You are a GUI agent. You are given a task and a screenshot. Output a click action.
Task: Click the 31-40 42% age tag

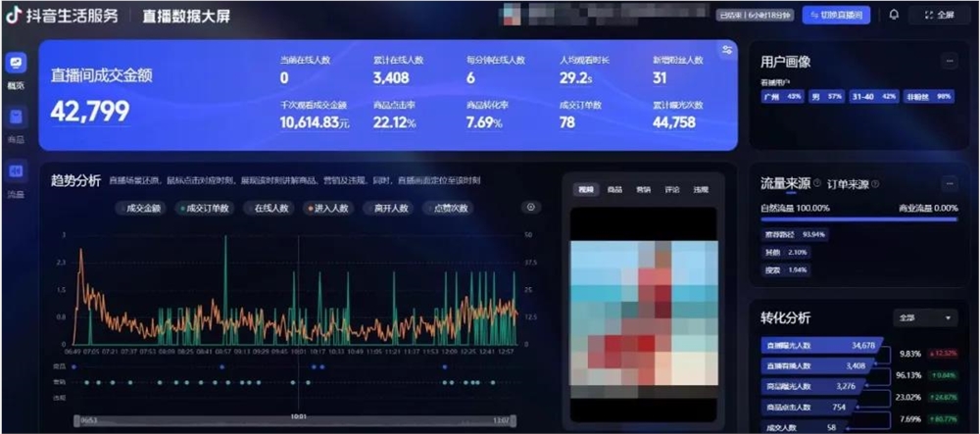(874, 97)
